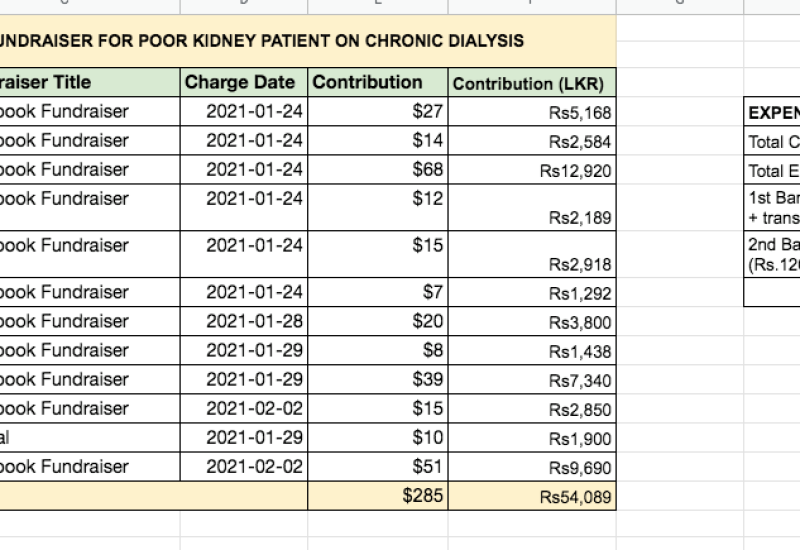Select the fundraiser title banner cell
Screen dimensions: 800x550
pos(300,42)
